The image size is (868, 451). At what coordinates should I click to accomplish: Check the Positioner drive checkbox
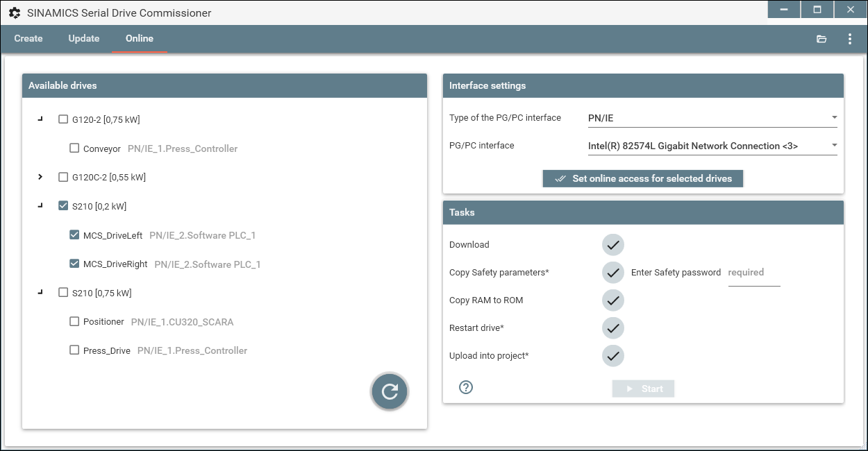[74, 322]
